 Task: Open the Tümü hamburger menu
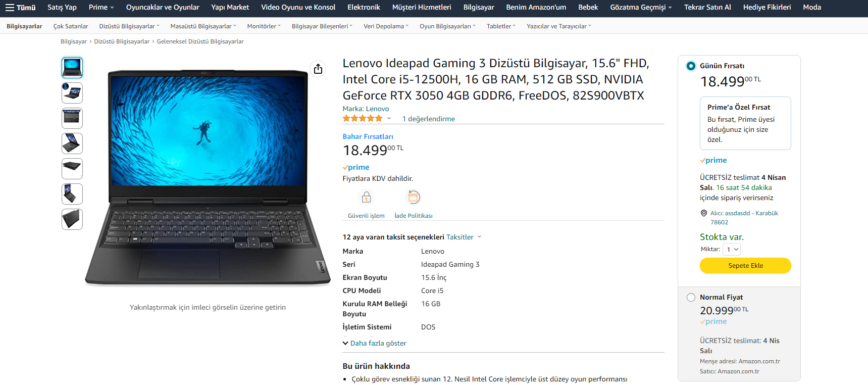[21, 7]
